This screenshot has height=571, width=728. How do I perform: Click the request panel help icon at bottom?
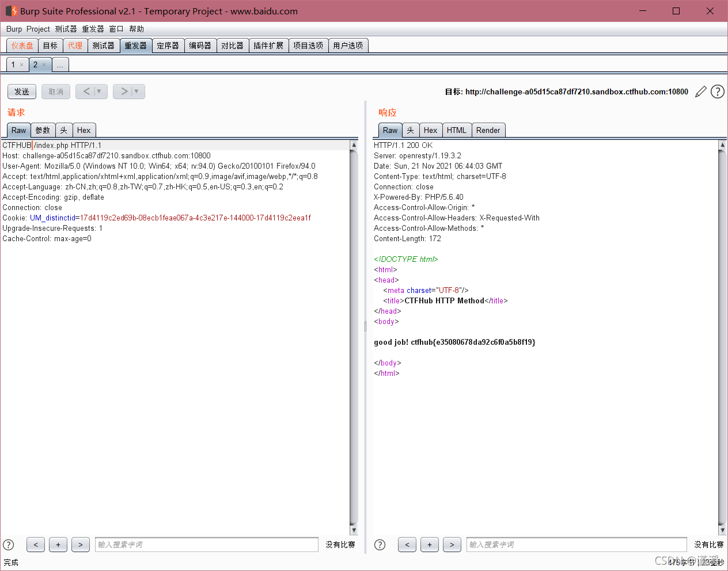click(x=9, y=545)
